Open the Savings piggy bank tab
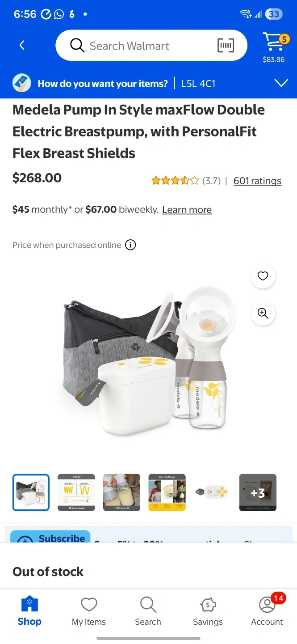The width and height of the screenshot is (297, 644). [208, 611]
